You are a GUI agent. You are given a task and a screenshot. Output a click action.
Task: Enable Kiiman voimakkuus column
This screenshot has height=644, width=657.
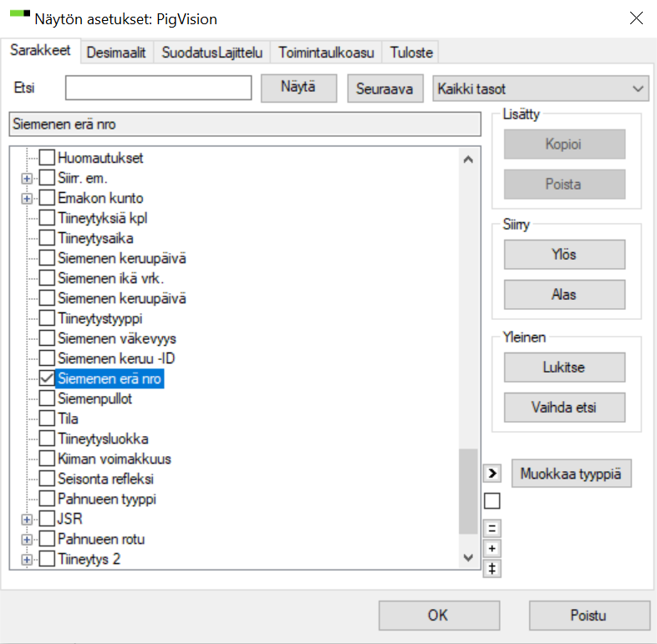pyautogui.click(x=47, y=459)
